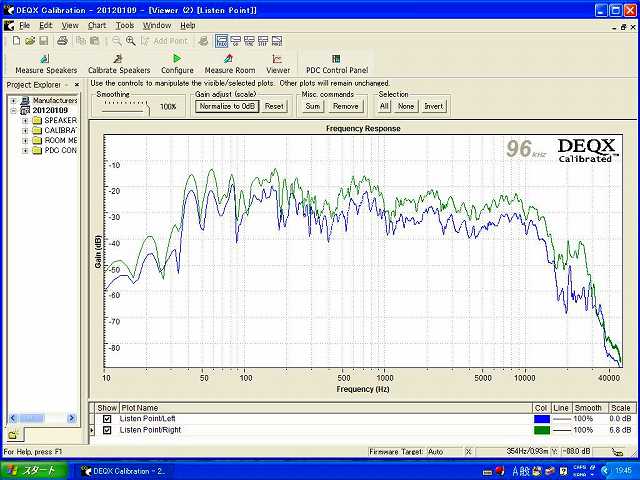Click the folder tab icon below Project Explorer
Image resolution: width=640 pixels, height=480 pixels.
coord(13,435)
